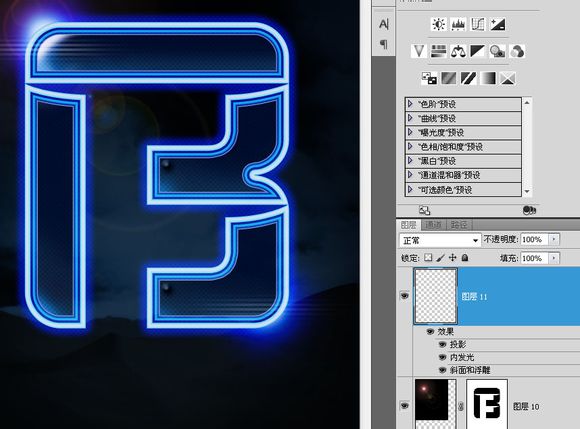Switch to the 路径 tab
This screenshot has height=429, width=580.
[459, 224]
